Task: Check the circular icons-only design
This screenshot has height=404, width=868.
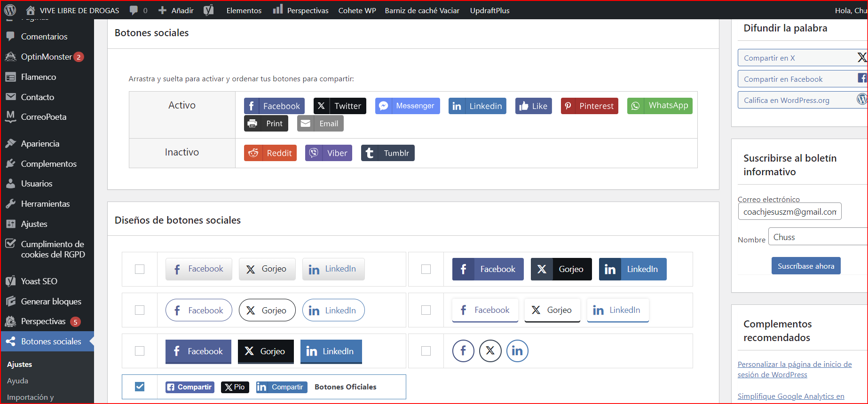Action: click(426, 351)
